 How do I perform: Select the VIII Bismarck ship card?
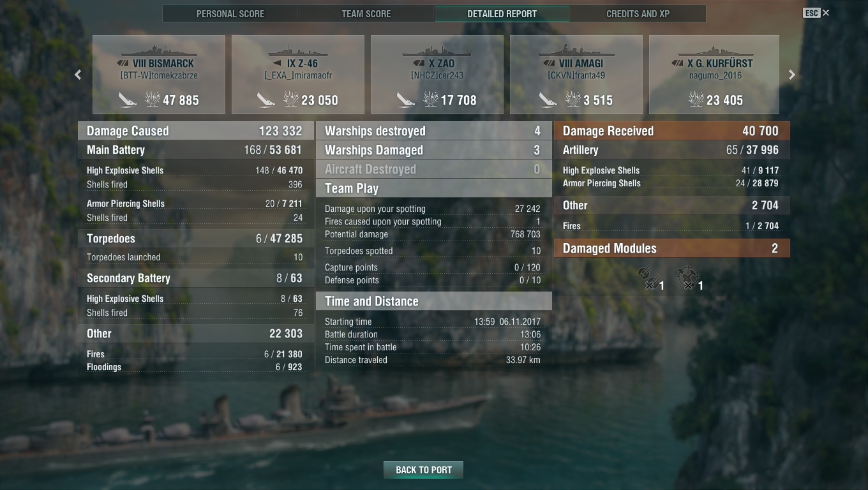point(159,75)
